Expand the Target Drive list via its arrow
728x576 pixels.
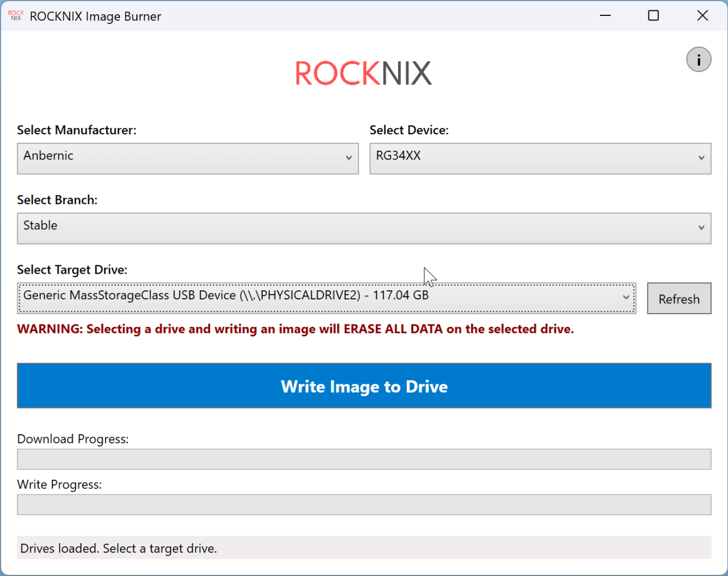pos(626,298)
